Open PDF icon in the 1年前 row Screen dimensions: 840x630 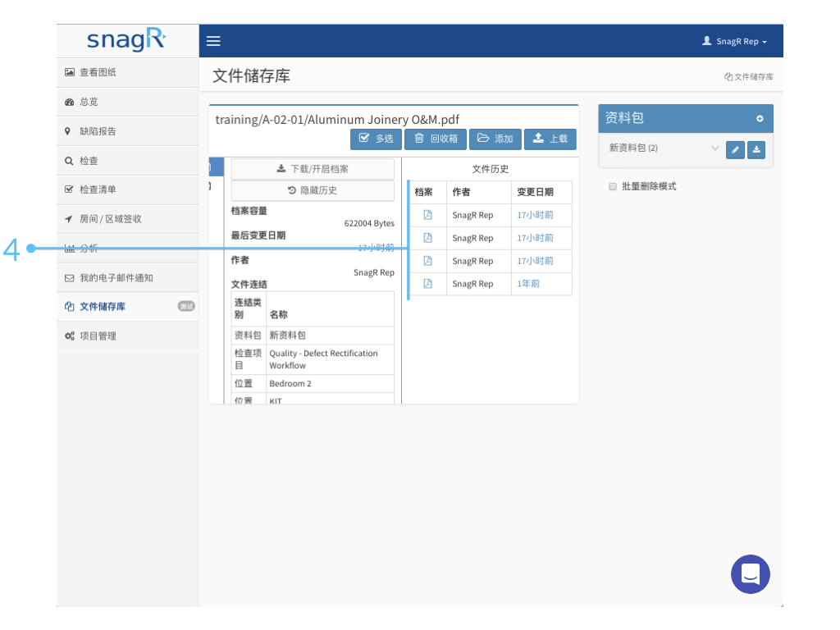[427, 284]
